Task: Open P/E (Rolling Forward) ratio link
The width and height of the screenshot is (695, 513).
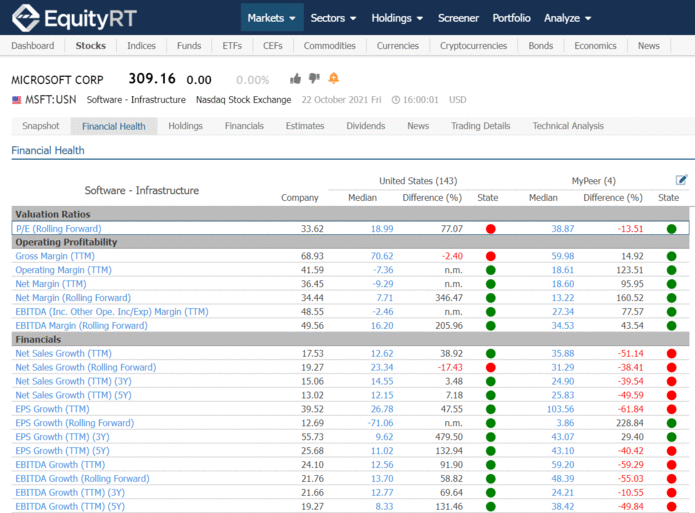Action: 59,229
